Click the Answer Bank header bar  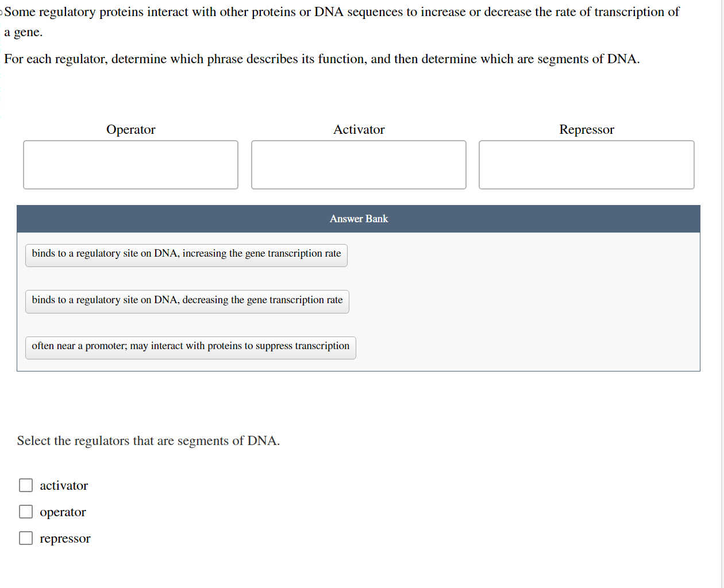359,219
